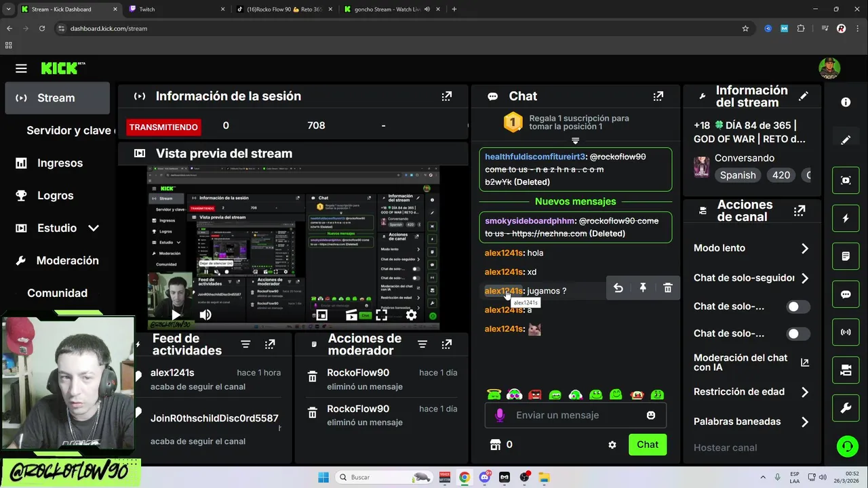Expand the Estudio sidebar submenu

pos(94,228)
